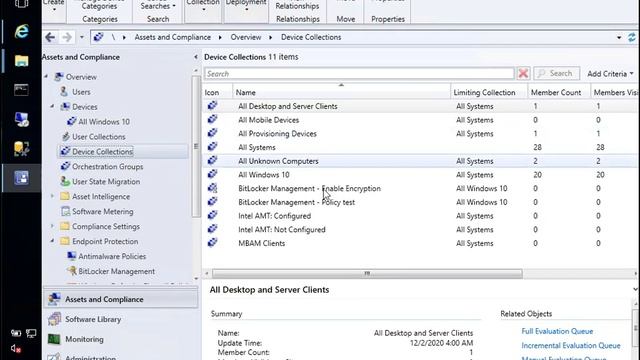Open User Collections in the navigation tree
The width and height of the screenshot is (640, 360).
pyautogui.click(x=99, y=137)
